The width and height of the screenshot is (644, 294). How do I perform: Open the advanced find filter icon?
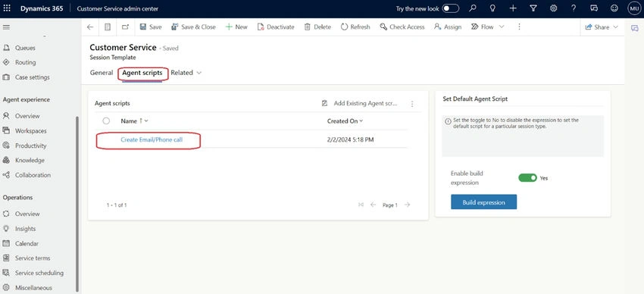click(x=533, y=8)
